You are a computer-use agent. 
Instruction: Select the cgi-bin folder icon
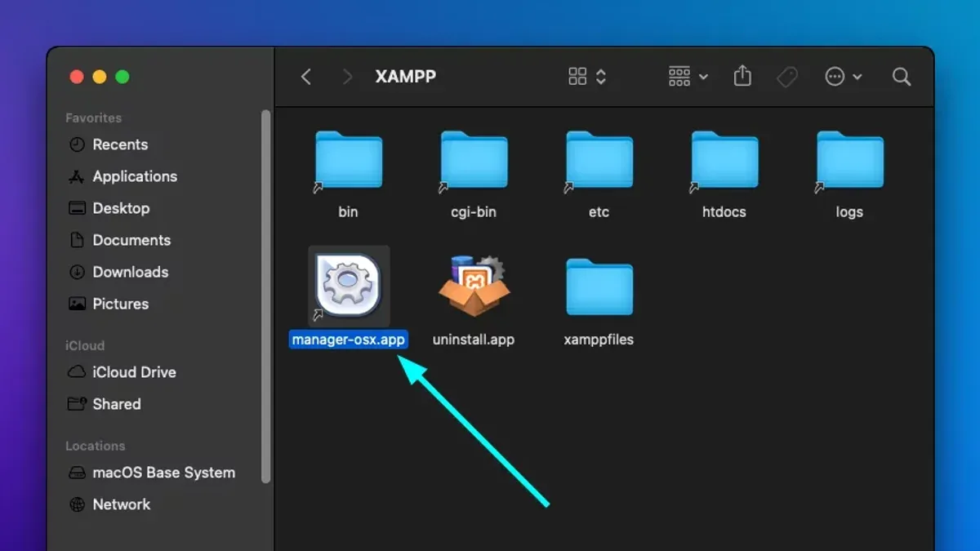click(x=474, y=160)
